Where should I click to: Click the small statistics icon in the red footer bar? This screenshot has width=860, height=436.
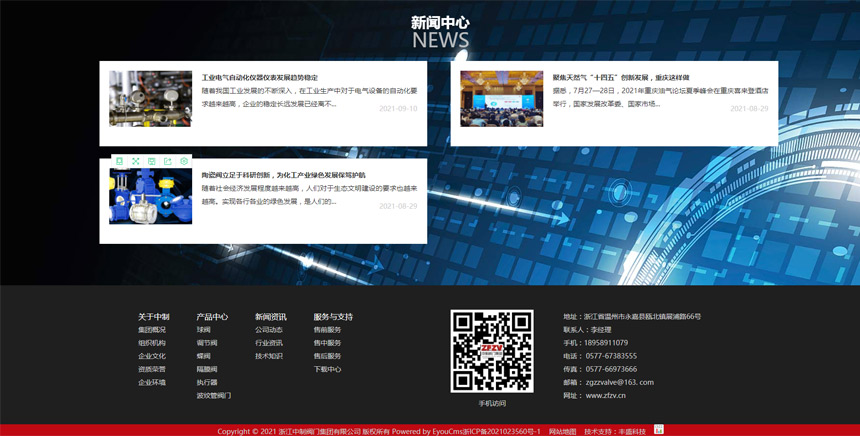pos(659,429)
